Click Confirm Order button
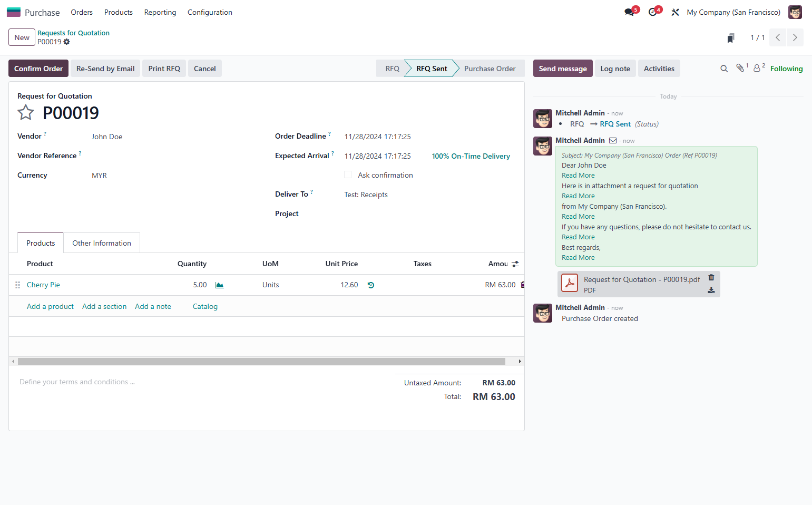Screen dimensions: 812x505 (38, 69)
